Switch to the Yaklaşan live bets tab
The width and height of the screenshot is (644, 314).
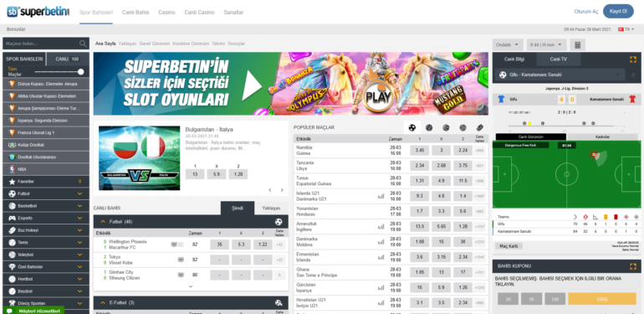tap(272, 208)
